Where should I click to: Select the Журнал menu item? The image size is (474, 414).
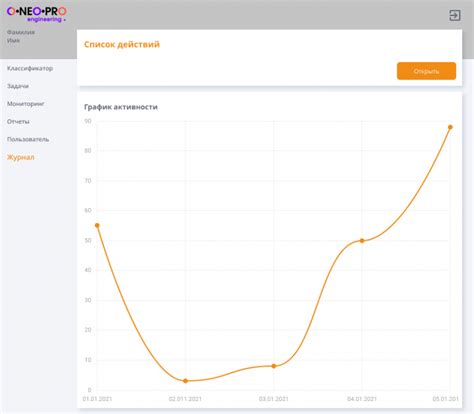[21, 157]
